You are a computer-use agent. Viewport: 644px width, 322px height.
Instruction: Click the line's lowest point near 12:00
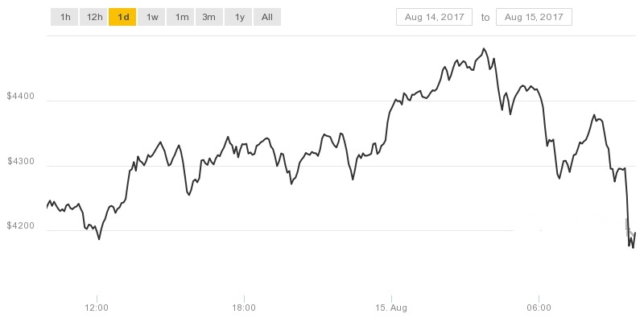click(99, 238)
